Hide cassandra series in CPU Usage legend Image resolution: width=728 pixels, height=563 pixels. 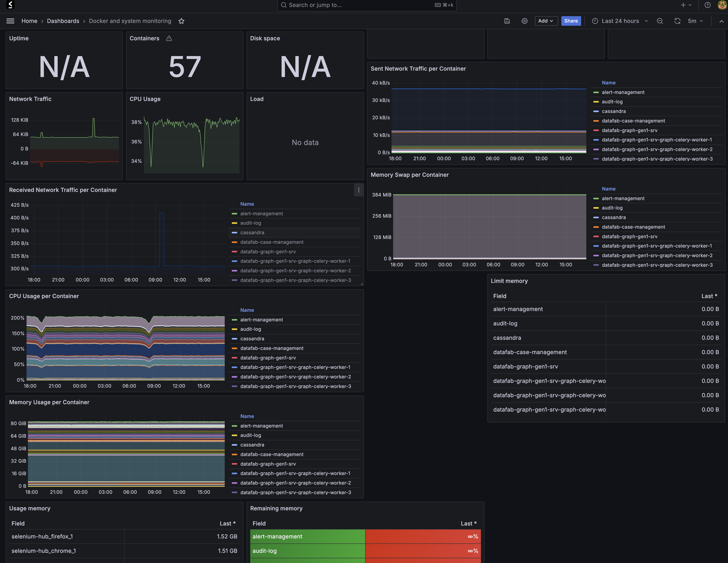coord(252,338)
